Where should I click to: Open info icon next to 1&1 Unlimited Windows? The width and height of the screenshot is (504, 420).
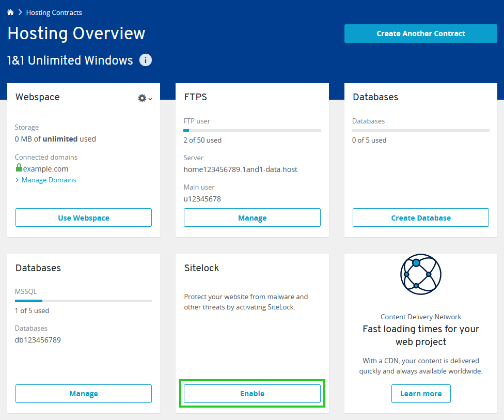(x=145, y=60)
